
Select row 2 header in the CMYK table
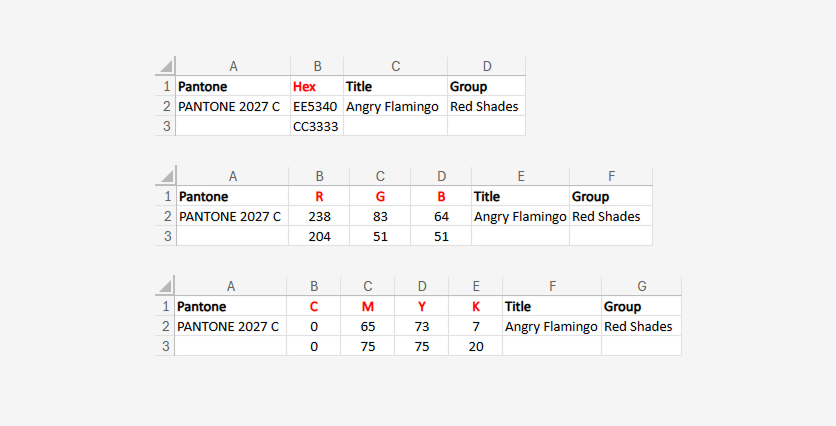click(165, 326)
